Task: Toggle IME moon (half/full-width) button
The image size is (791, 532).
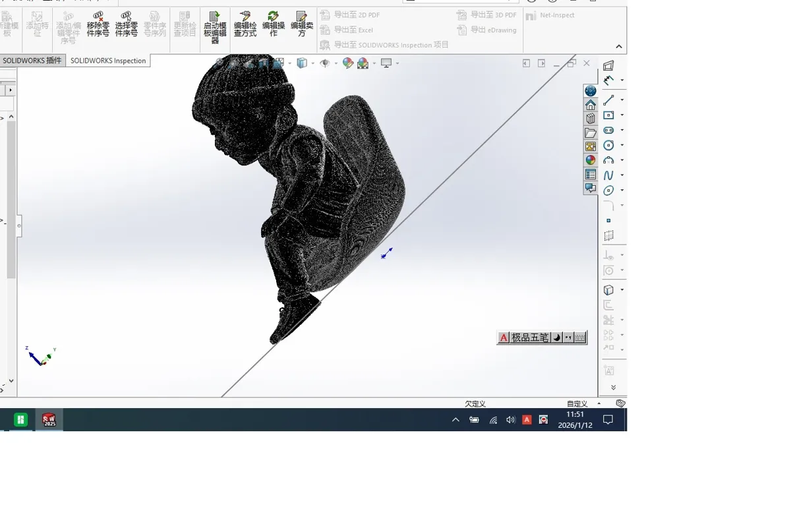Action: tap(557, 338)
